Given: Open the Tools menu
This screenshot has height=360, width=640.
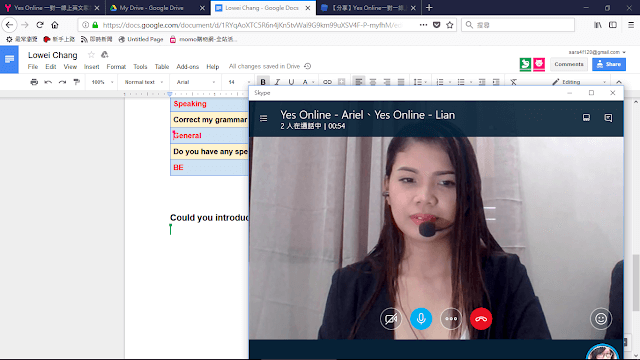Looking at the screenshot, I should coord(140,67).
